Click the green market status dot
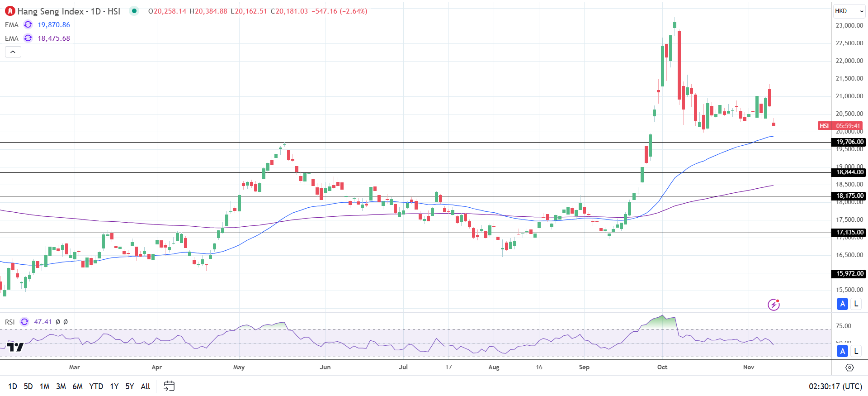The height and width of the screenshot is (396, 868). [x=134, y=11]
